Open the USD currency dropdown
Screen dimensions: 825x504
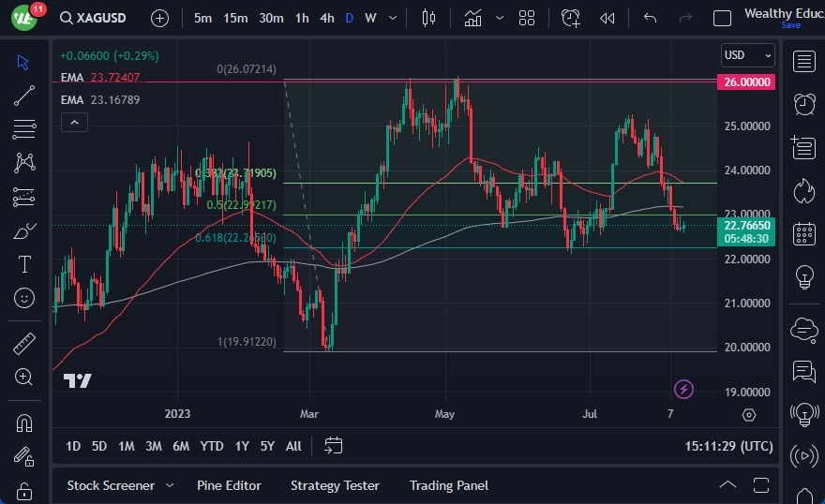[x=747, y=55]
